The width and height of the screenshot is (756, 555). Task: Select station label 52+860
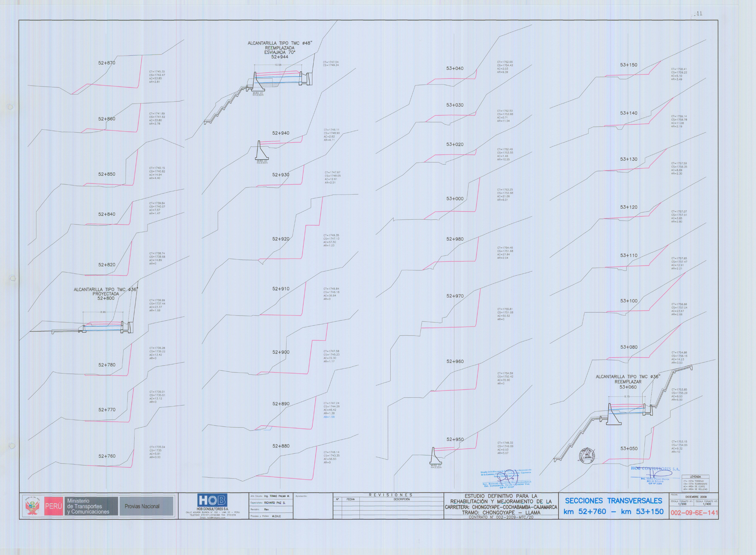click(107, 119)
